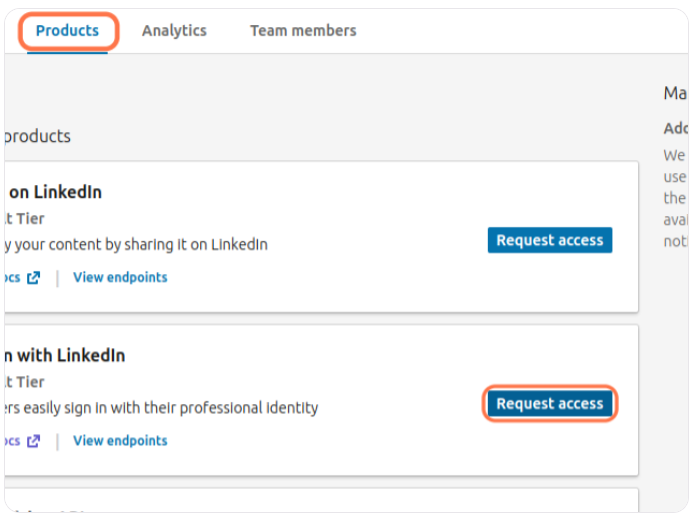Click the content sharing description text

pyautogui.click(x=137, y=244)
